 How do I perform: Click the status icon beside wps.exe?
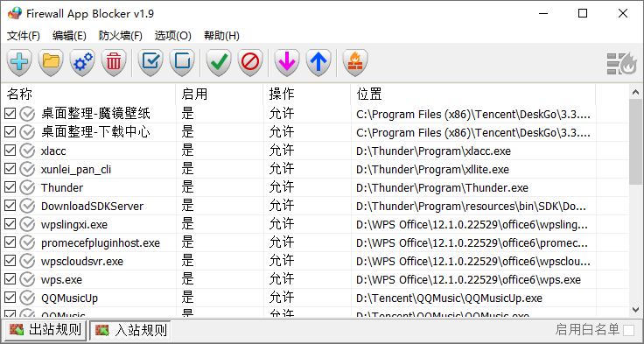(27, 279)
